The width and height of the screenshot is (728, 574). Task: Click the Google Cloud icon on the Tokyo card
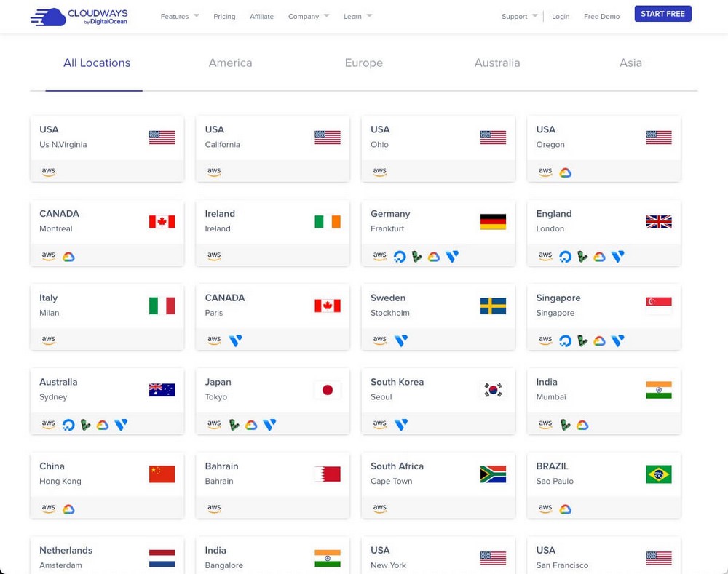coord(251,425)
